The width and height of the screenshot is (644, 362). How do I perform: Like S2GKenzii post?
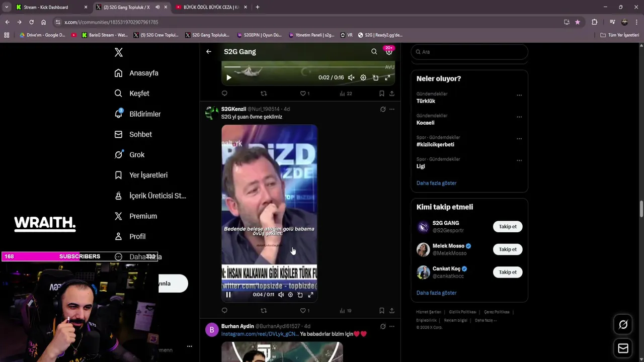tap(304, 311)
